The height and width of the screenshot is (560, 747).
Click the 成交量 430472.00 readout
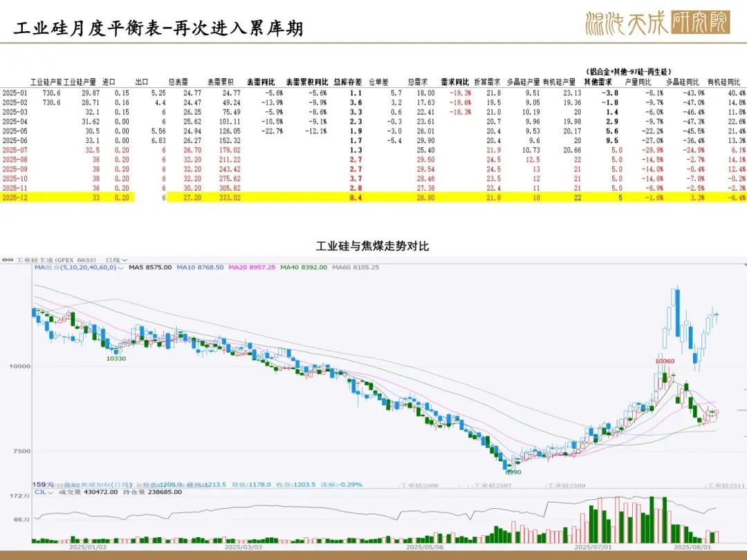tap(88, 492)
